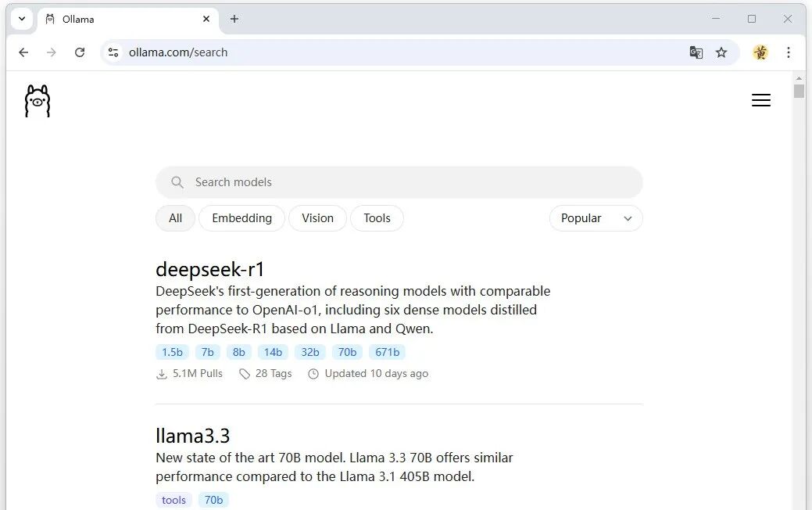Select the llama3.3 tools tag
Viewport: 812px width, 510px height.
coord(173,500)
